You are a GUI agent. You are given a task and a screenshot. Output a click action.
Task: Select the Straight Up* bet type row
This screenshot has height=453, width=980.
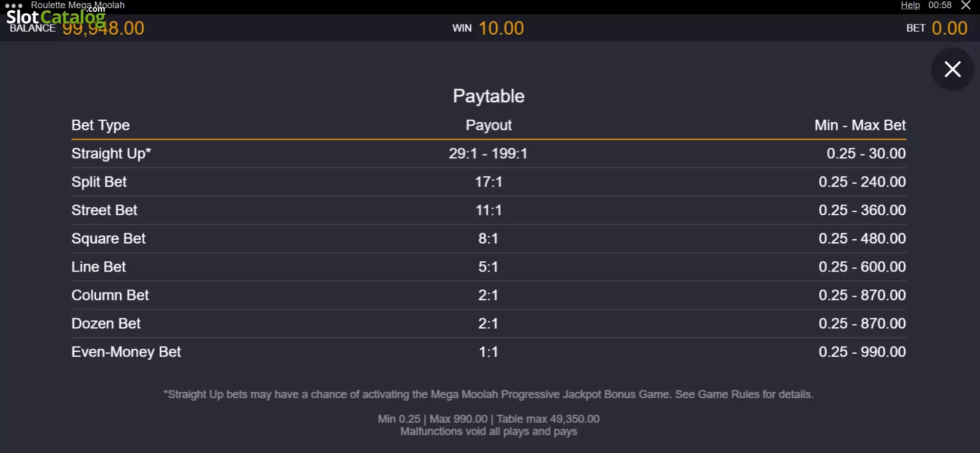(x=489, y=153)
